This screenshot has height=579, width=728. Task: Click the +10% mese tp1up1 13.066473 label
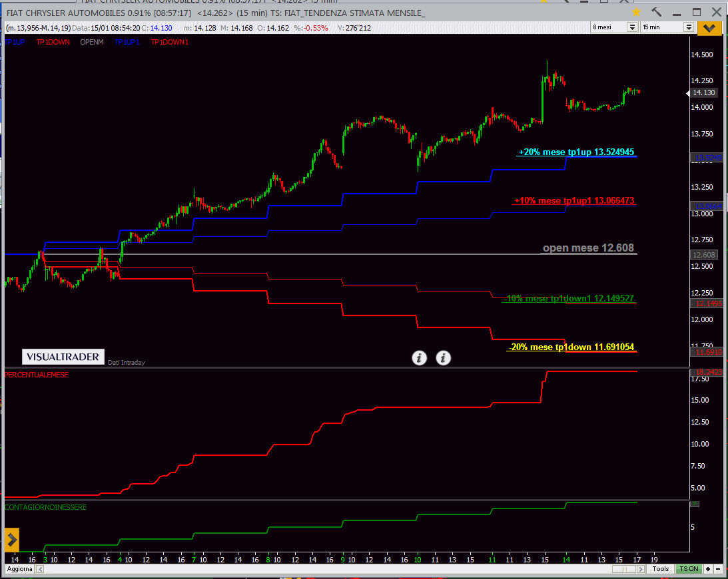[574, 201]
